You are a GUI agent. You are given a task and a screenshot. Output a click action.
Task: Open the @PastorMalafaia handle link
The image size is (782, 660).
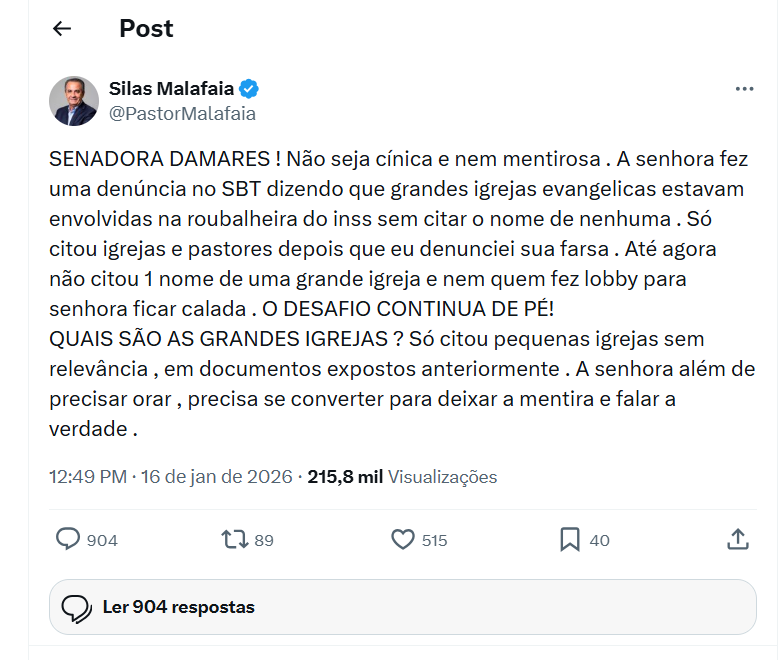click(182, 113)
